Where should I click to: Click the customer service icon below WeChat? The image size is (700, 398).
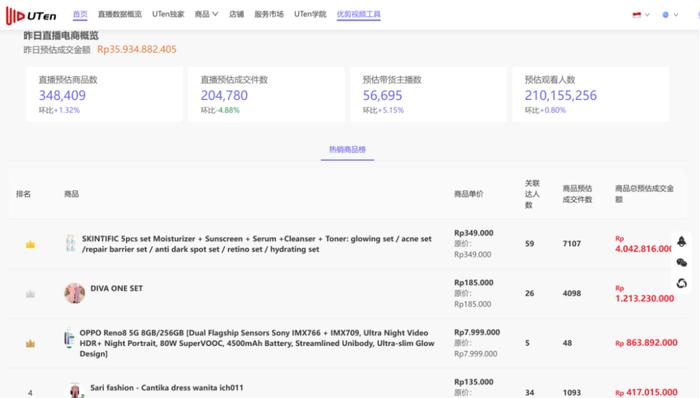coord(681,283)
